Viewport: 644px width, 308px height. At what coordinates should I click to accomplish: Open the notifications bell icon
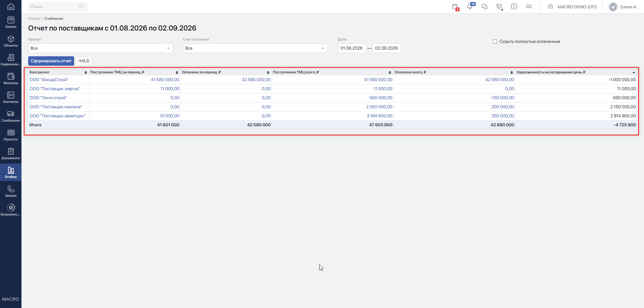[470, 6]
